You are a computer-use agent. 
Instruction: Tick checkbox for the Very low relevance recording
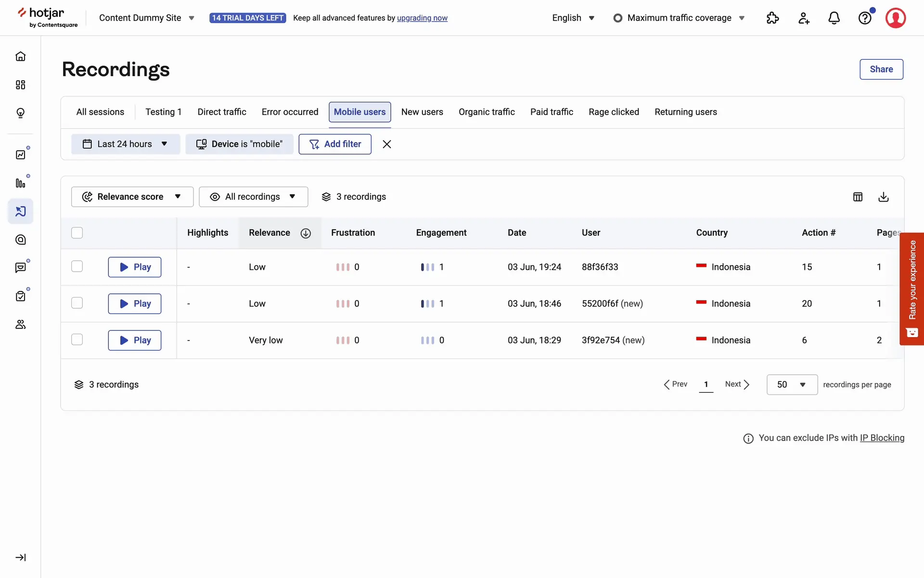click(77, 340)
